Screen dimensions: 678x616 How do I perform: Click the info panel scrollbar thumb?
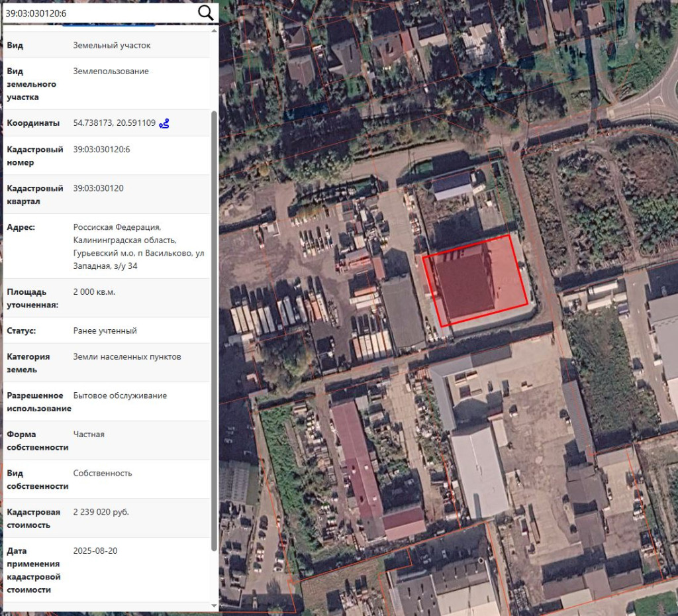click(x=214, y=331)
